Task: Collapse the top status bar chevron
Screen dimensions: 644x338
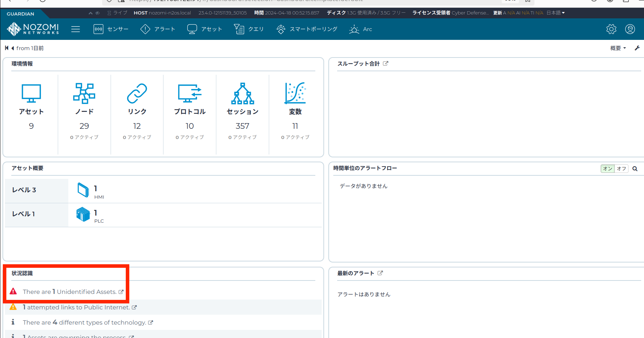Action: [91, 13]
